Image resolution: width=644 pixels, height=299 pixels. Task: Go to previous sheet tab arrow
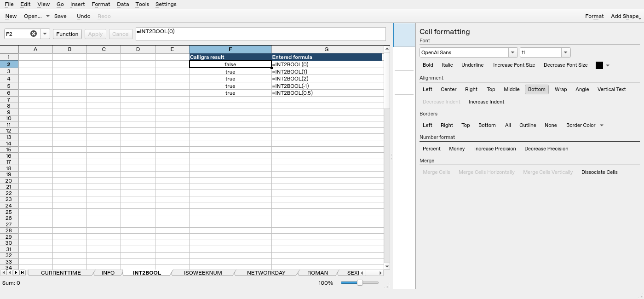[10, 273]
